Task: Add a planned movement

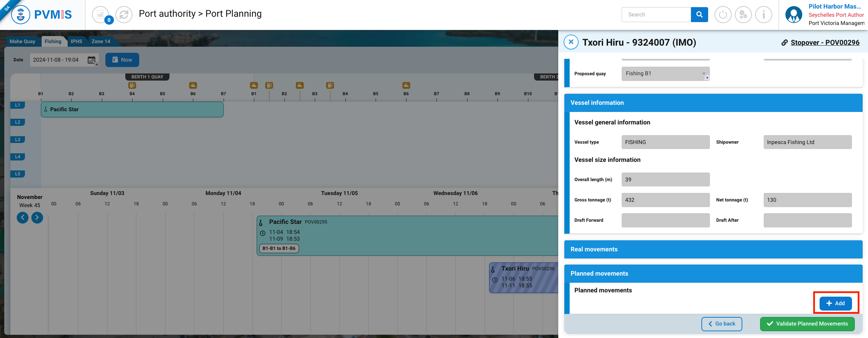Action: click(835, 303)
